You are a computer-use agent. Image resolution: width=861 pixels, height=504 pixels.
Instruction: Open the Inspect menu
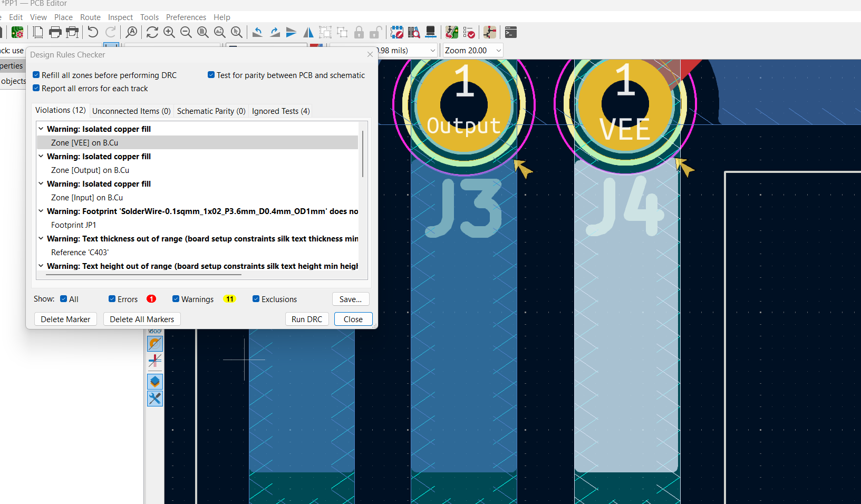pyautogui.click(x=120, y=17)
